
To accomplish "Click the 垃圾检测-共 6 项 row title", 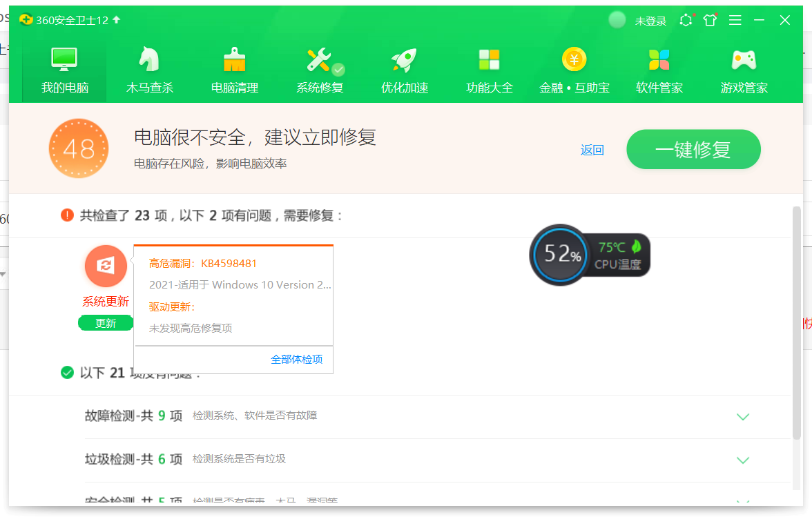I will [134, 459].
